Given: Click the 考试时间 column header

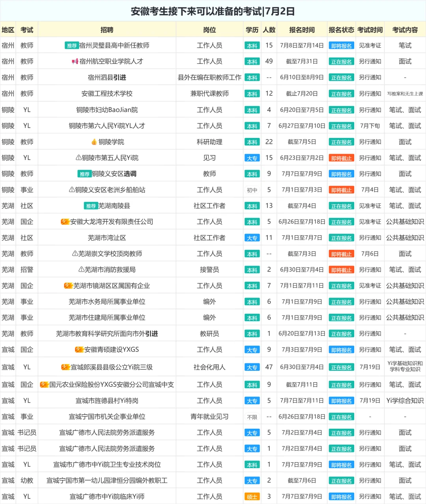Looking at the screenshot, I should [x=370, y=30].
